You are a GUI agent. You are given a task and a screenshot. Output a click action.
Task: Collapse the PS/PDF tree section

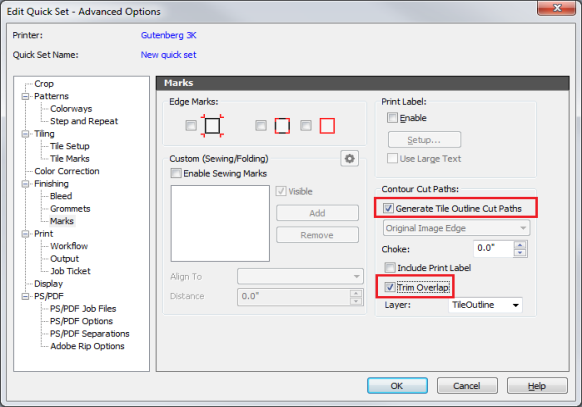pos(25,296)
